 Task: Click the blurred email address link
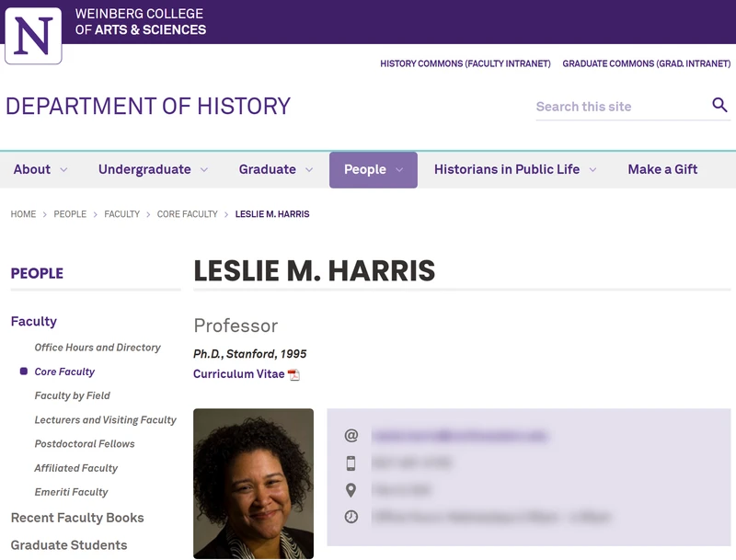pyautogui.click(x=459, y=436)
